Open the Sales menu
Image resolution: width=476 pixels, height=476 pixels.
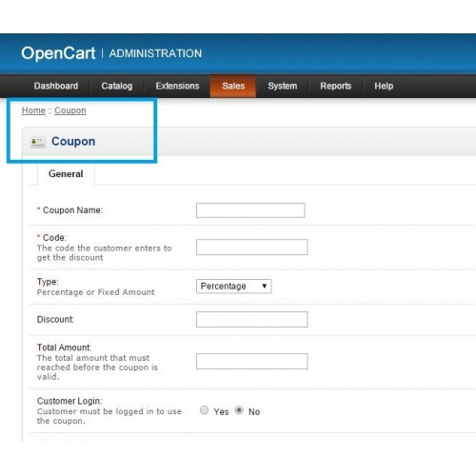[x=233, y=86]
